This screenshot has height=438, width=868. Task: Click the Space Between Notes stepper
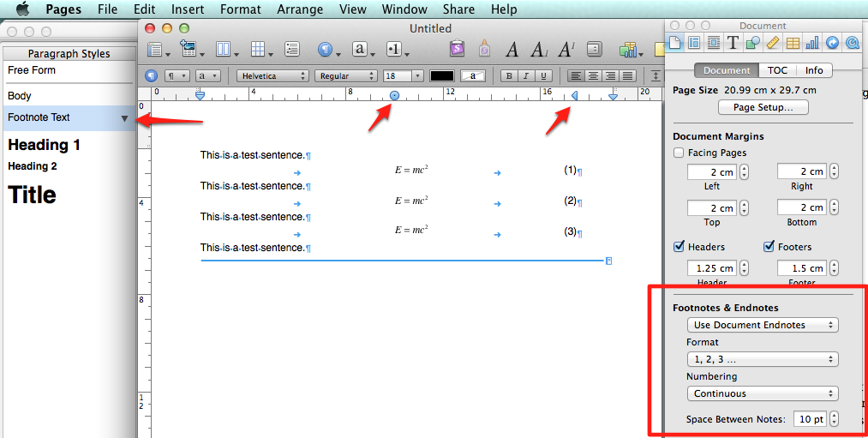tap(835, 419)
